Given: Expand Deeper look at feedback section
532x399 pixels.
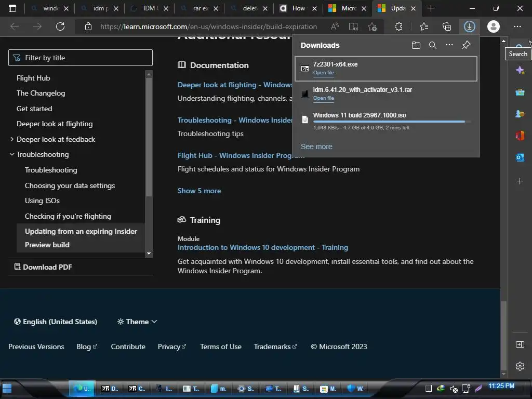Looking at the screenshot, I should click(12, 139).
